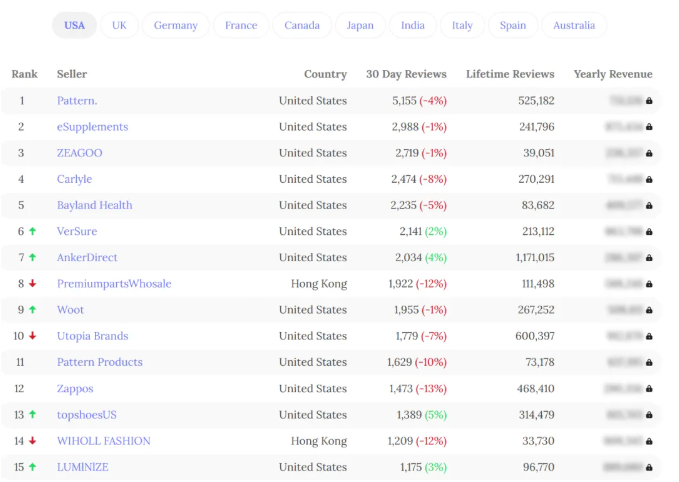
Task: Click the Country column header
Action: (326, 74)
